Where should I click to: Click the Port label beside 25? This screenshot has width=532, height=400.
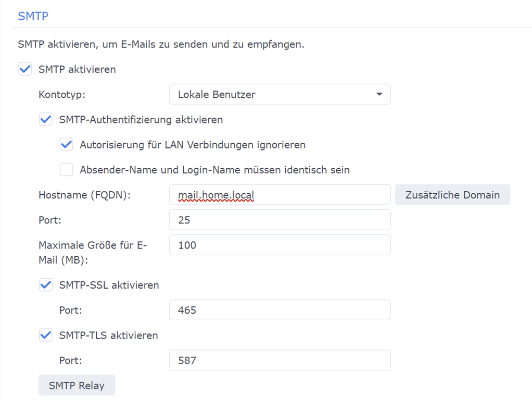click(50, 220)
